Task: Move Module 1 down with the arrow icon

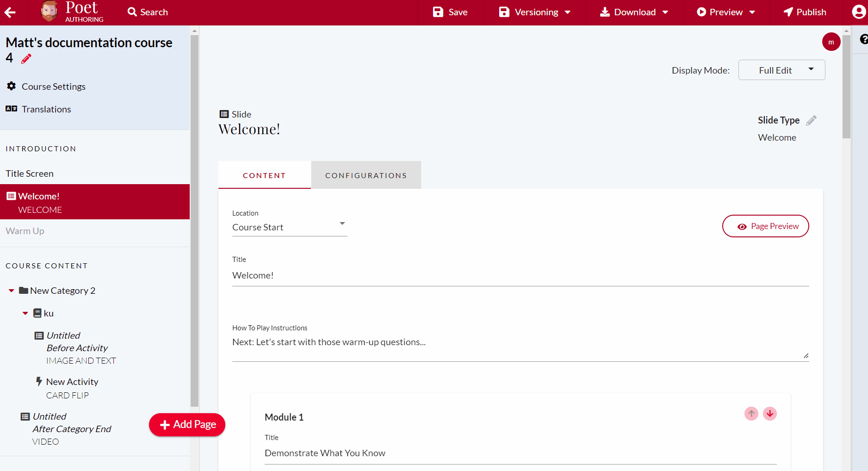Action: tap(769, 414)
